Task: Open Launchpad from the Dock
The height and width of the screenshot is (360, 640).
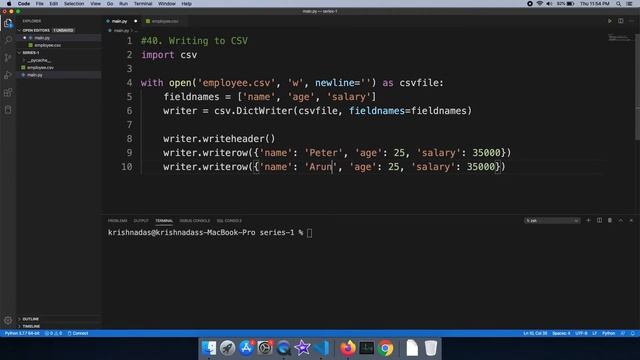Action: [x=227, y=348]
